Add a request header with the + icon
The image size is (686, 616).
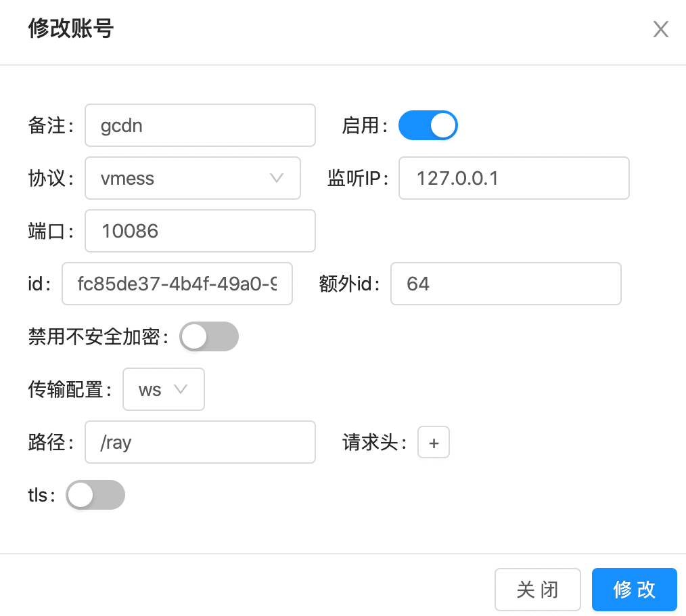click(x=434, y=443)
